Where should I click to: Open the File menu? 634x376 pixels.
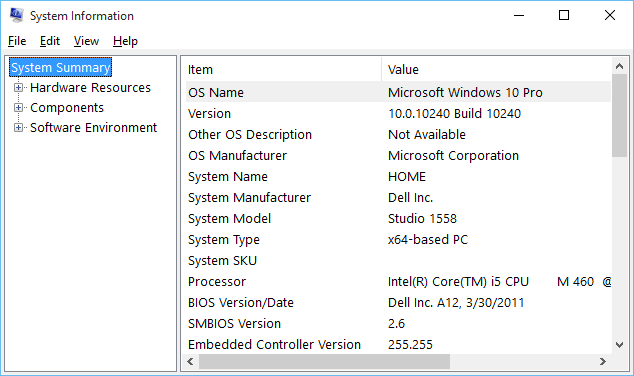coord(17,41)
